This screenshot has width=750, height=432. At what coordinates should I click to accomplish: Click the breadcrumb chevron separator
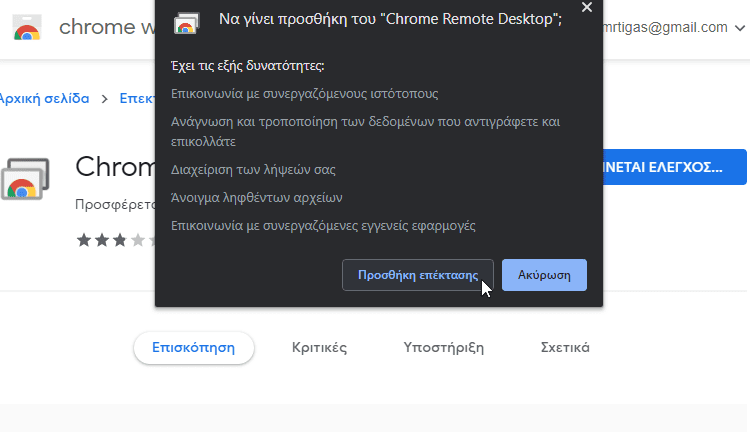pyautogui.click(x=104, y=99)
